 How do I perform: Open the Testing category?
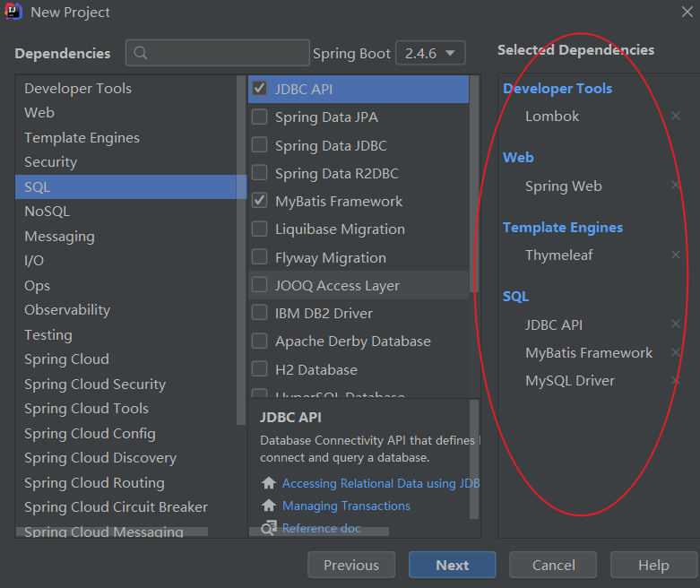(126, 335)
